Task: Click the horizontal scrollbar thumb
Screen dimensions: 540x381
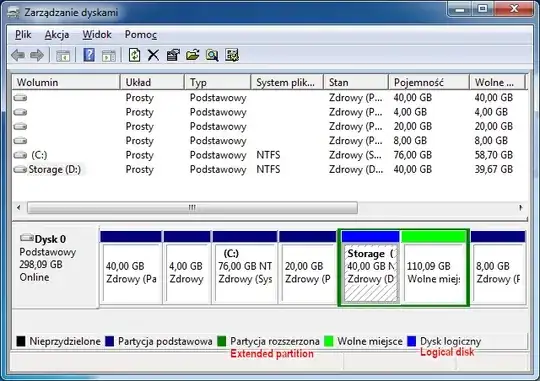Action: point(193,208)
